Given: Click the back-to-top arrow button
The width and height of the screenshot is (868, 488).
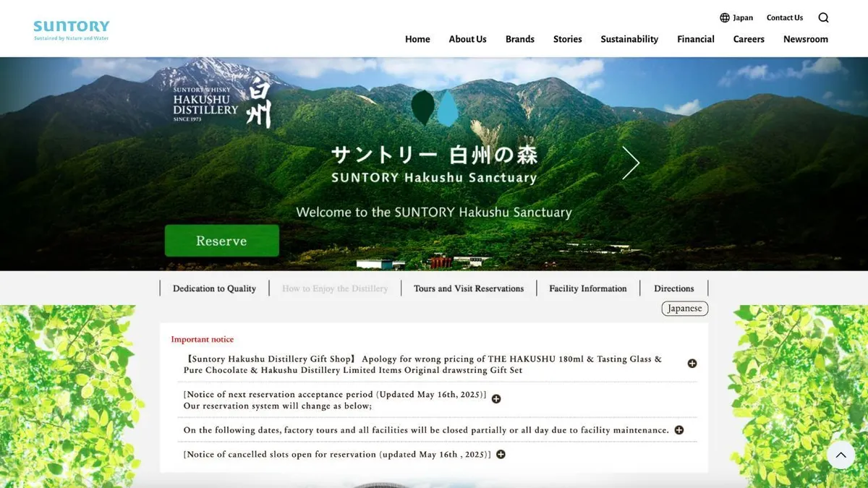Looking at the screenshot, I should (x=841, y=455).
